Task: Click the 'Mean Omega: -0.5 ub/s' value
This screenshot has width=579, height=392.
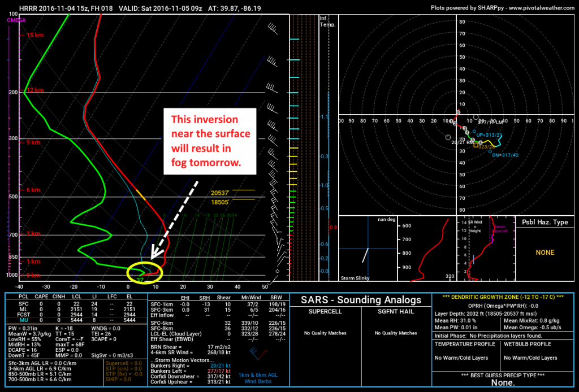Action: [533, 328]
